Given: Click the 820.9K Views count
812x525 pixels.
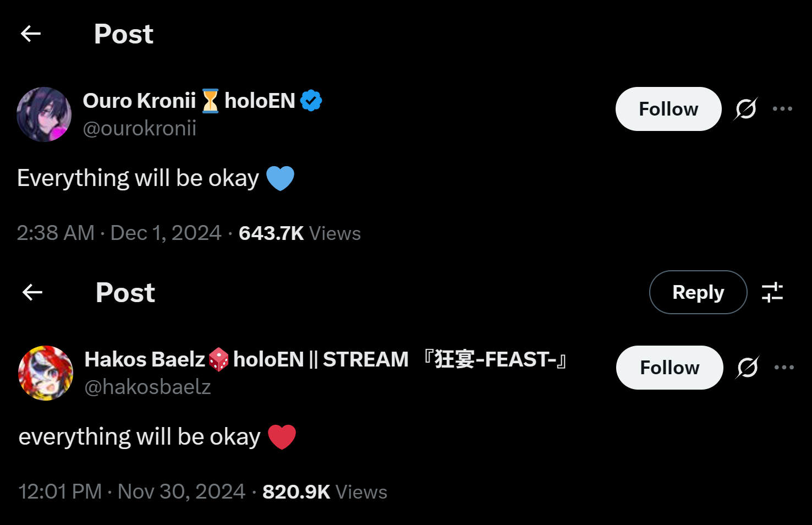Looking at the screenshot, I should click(x=325, y=492).
